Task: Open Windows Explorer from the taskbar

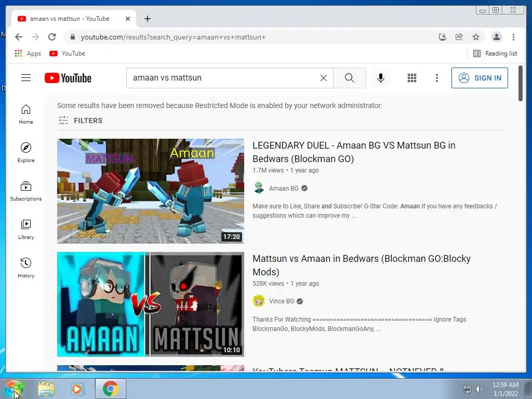Action: click(46, 389)
